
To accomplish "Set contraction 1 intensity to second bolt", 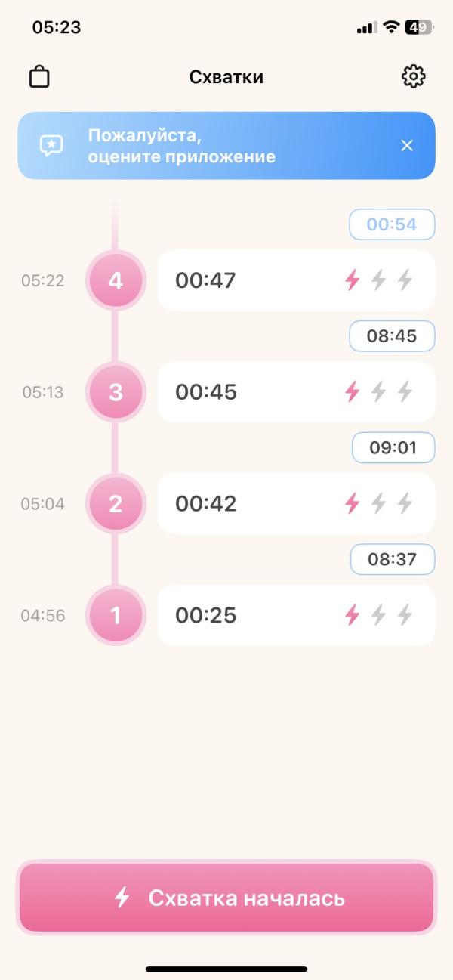I will (x=379, y=615).
